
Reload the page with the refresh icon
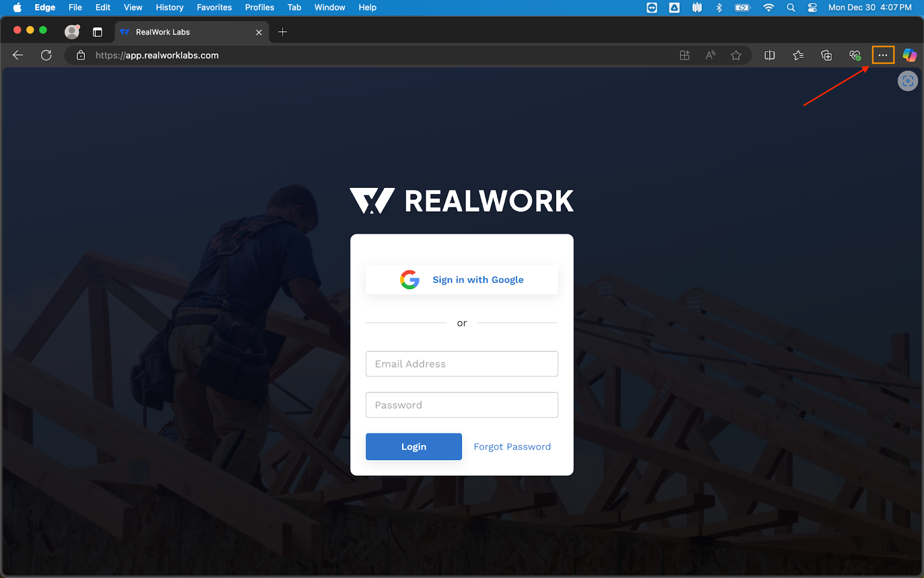[46, 55]
